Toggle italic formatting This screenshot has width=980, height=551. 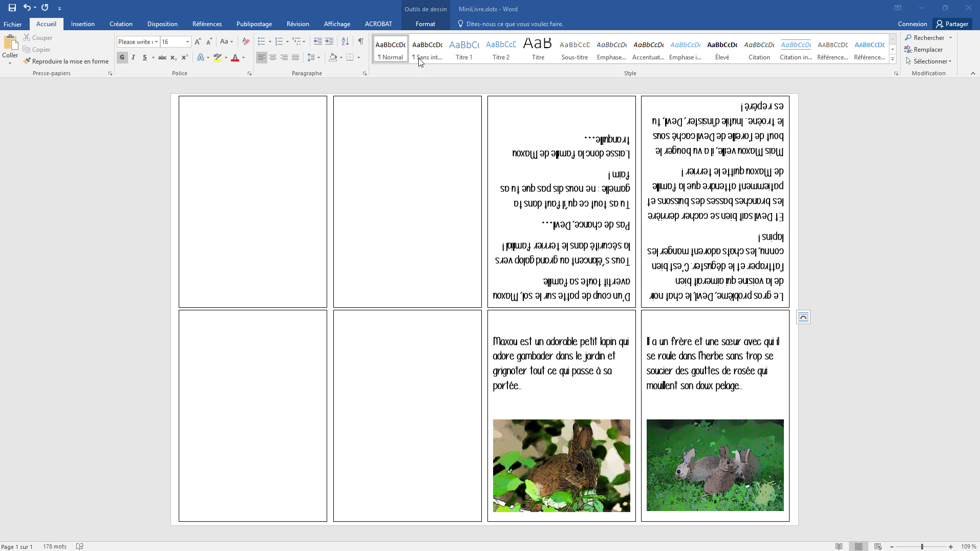click(x=133, y=57)
